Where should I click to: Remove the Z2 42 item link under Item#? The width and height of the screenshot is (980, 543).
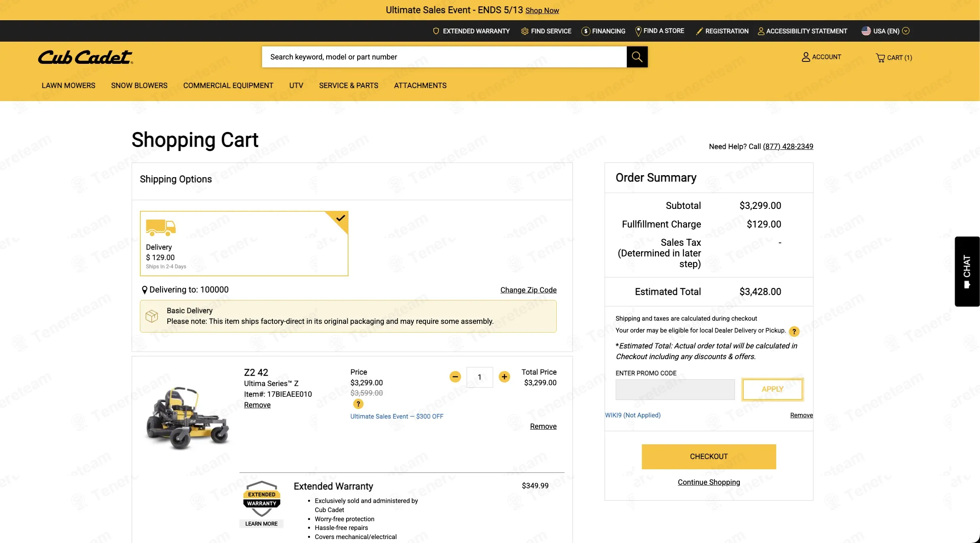pos(257,405)
